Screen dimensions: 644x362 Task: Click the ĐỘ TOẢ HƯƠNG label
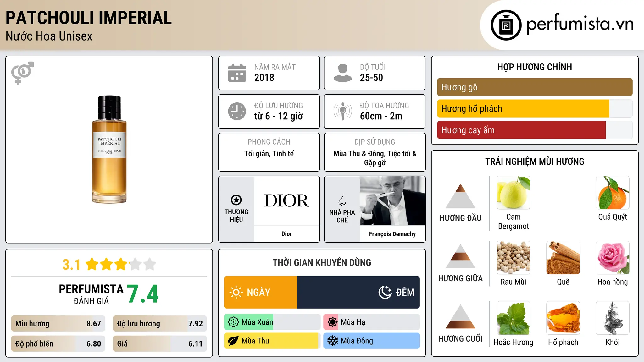pyautogui.click(x=384, y=106)
